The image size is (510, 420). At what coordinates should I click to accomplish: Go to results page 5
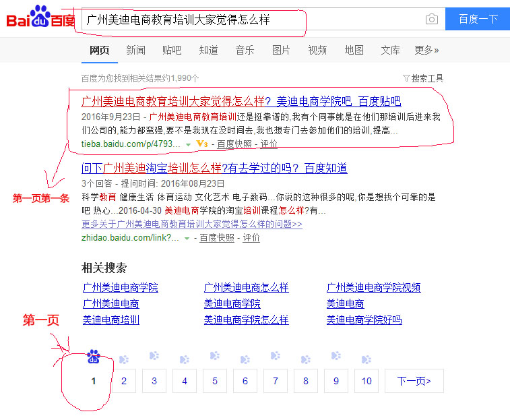(215, 381)
